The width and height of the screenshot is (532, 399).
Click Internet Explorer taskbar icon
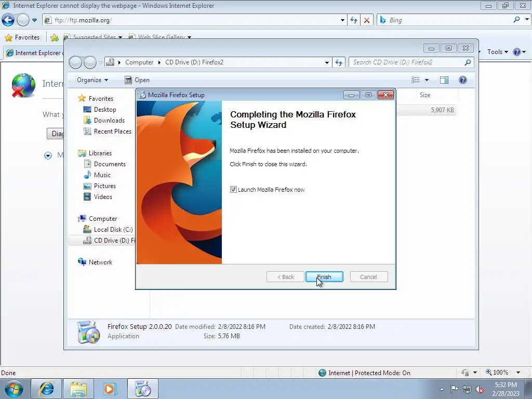pos(46,389)
